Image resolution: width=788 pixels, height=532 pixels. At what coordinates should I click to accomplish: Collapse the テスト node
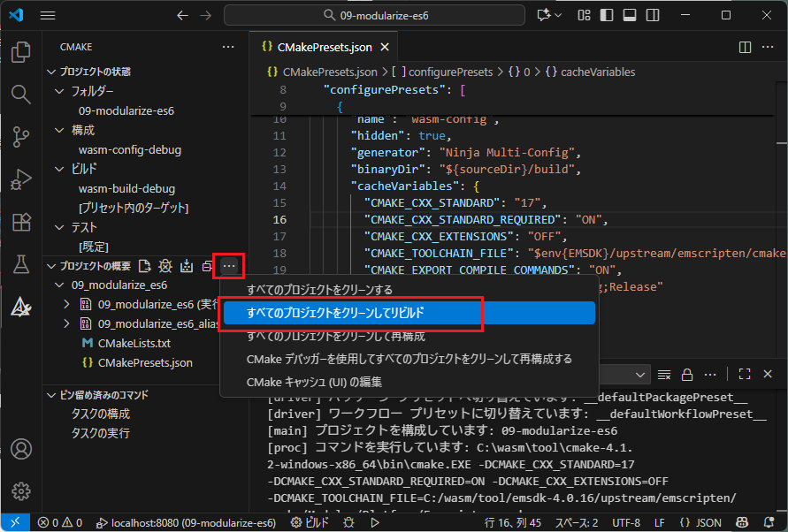pyautogui.click(x=59, y=228)
